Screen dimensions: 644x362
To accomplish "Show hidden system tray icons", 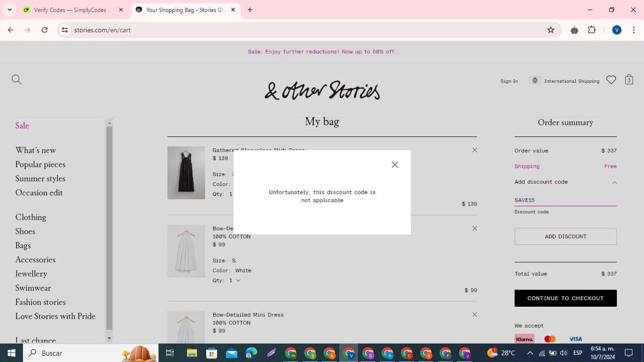I will click(530, 353).
